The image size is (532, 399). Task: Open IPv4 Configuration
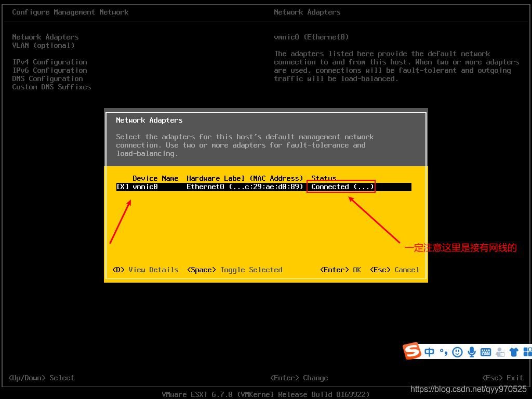pyautogui.click(x=49, y=62)
